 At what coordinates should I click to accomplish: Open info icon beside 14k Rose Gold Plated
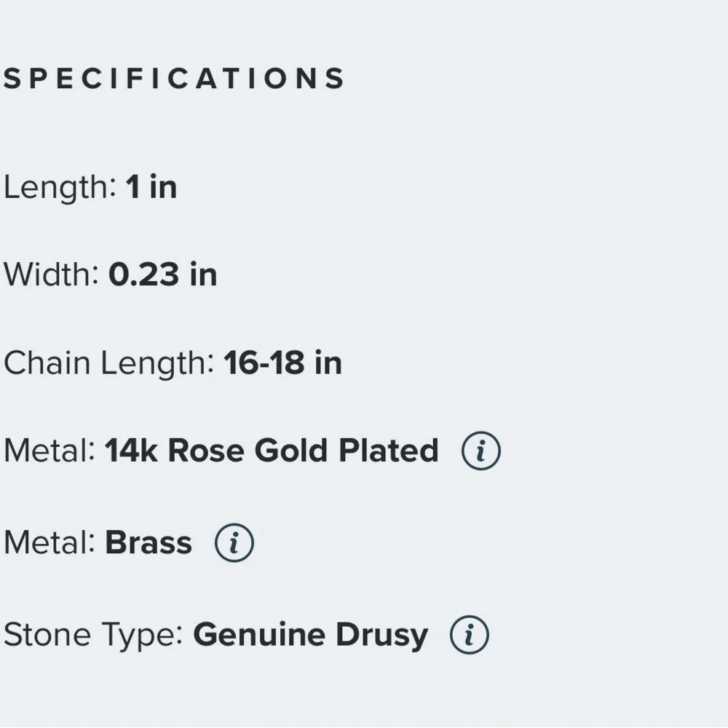point(481,451)
